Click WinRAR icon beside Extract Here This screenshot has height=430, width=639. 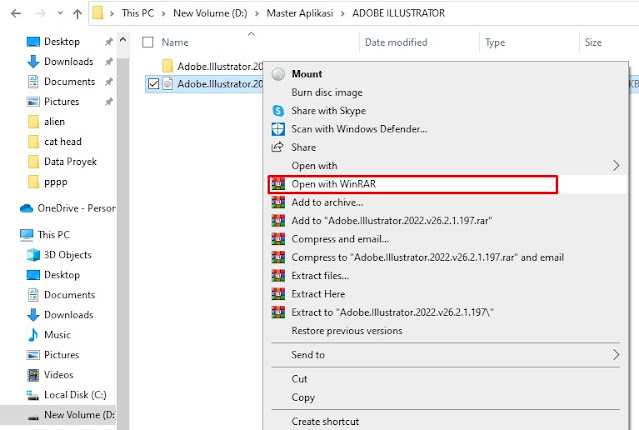tap(278, 294)
